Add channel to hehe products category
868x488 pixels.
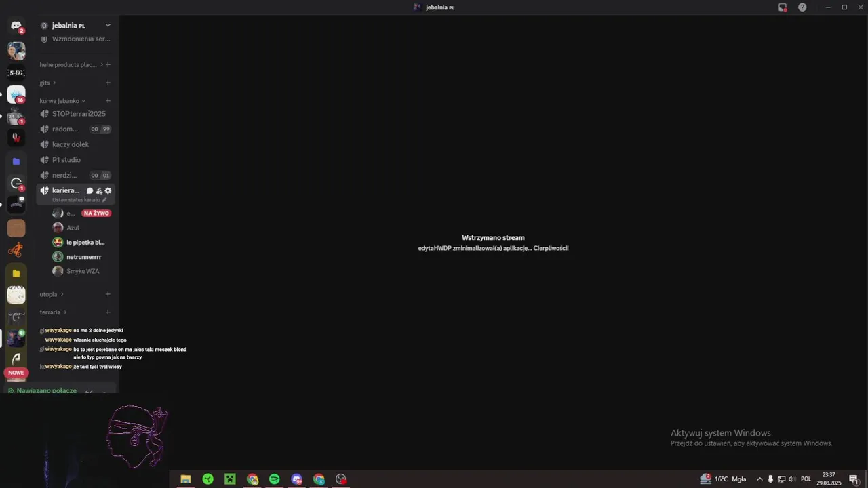pyautogui.click(x=108, y=65)
